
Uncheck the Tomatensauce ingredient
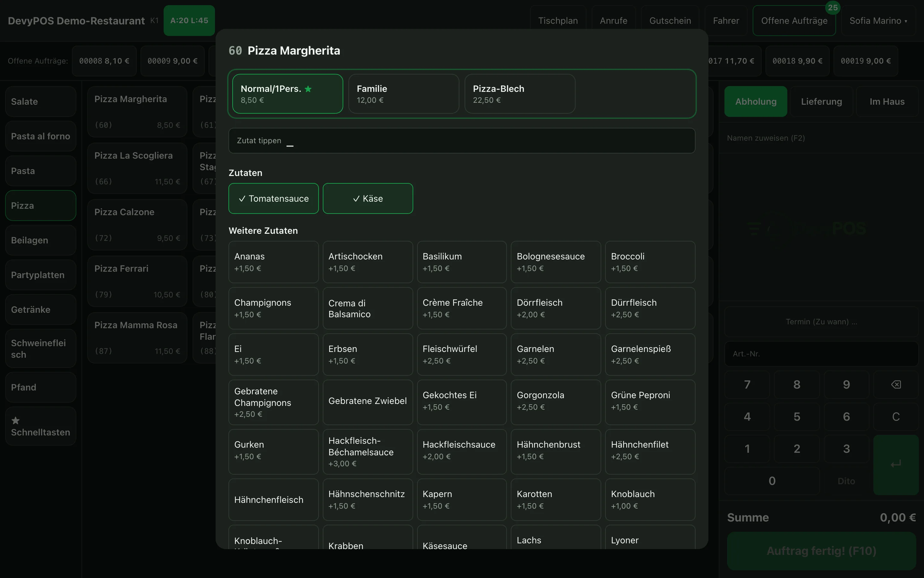click(x=273, y=198)
